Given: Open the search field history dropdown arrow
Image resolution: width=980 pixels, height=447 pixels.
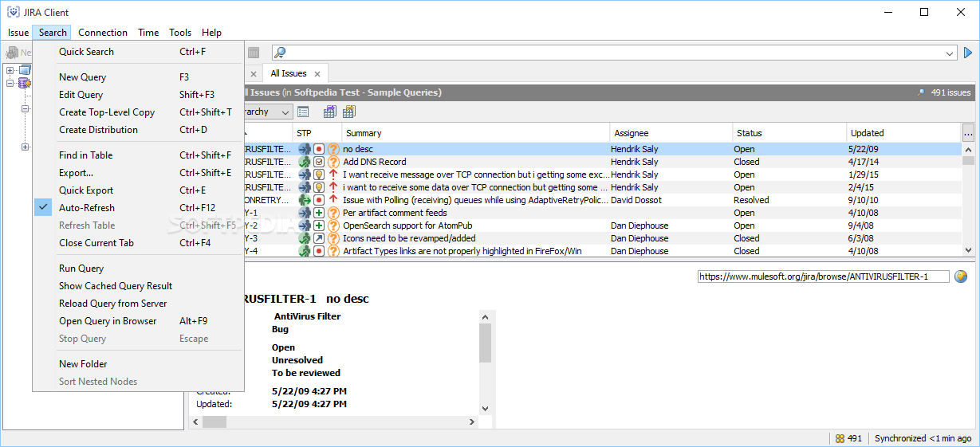Looking at the screenshot, I should click(950, 53).
